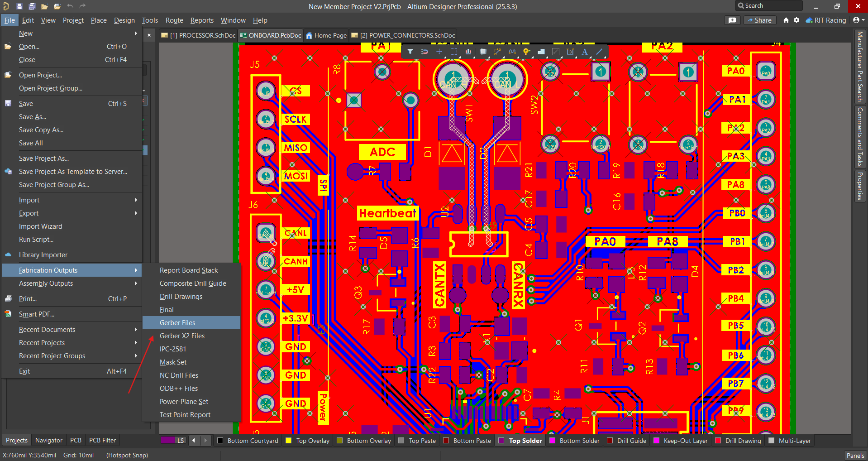Click the layer tabs right arrow
Viewport: 868px width, 461px height.
tap(205, 440)
